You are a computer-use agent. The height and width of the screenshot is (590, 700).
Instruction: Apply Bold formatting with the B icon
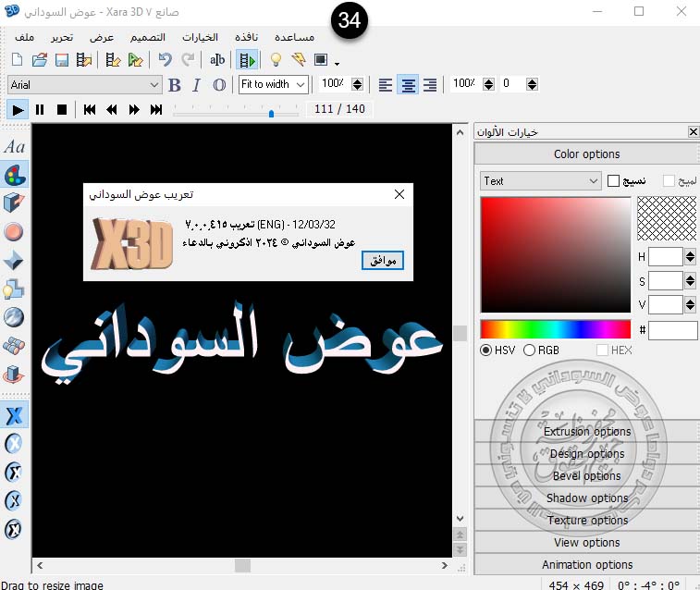coord(174,85)
